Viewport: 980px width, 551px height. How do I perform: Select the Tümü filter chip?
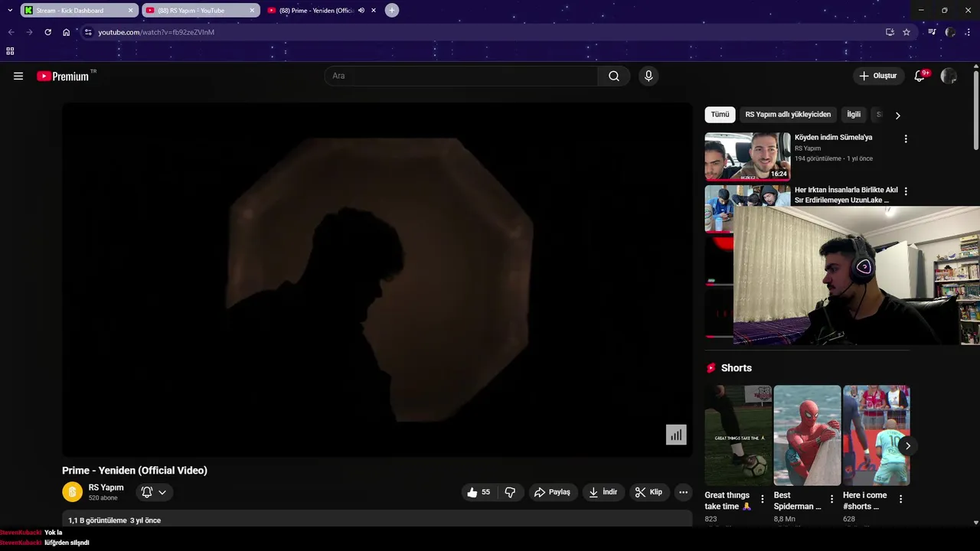pyautogui.click(x=720, y=114)
